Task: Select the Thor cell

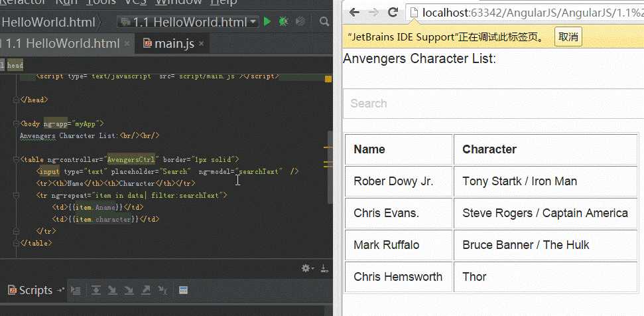Action: click(x=545, y=277)
